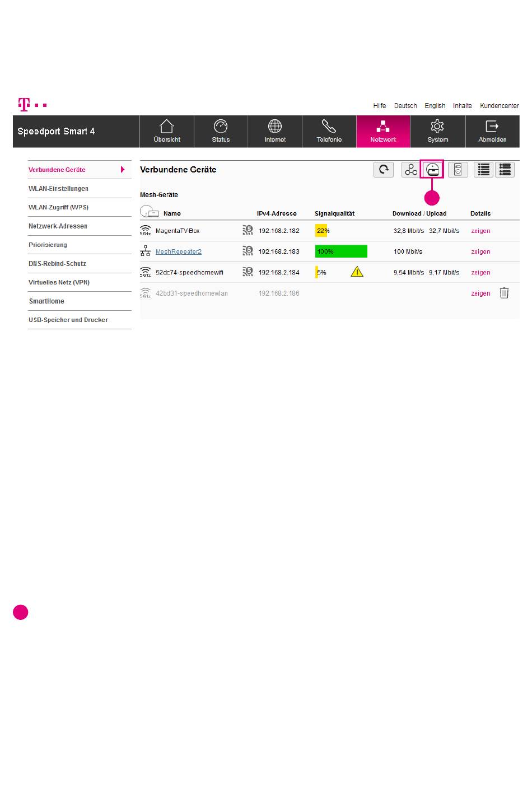Open the Status tab

221,132
